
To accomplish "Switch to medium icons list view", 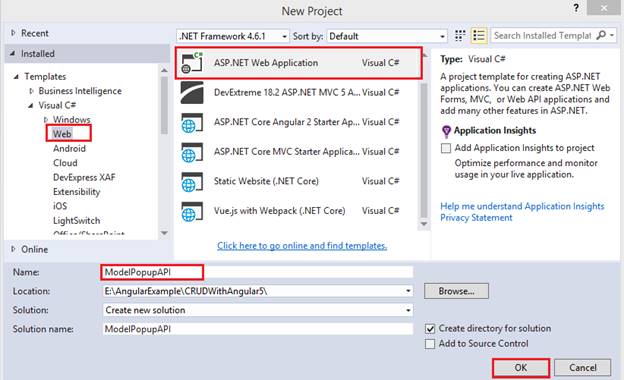I will (x=479, y=36).
